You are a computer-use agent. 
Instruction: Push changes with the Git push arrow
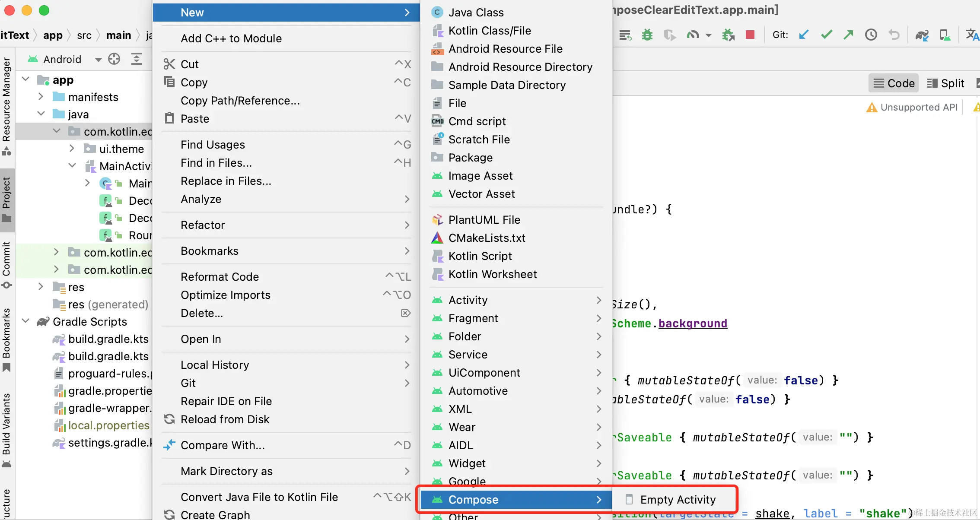[x=848, y=35]
